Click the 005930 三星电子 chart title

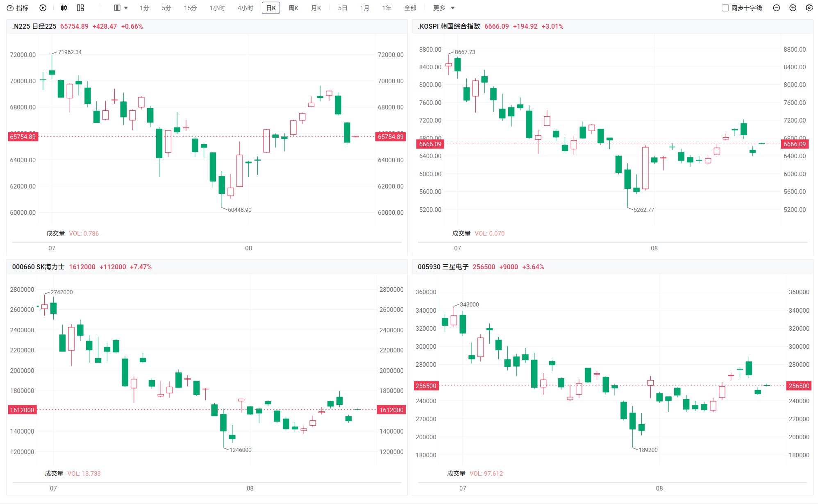click(x=443, y=267)
